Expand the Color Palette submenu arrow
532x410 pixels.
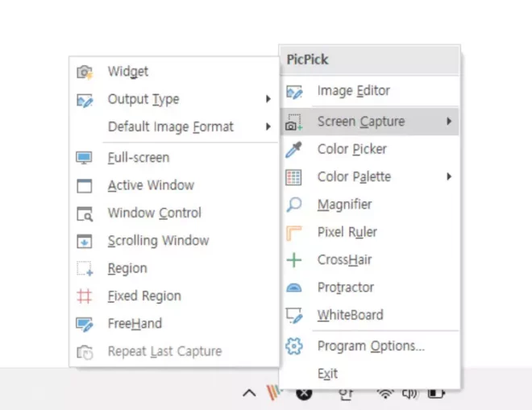click(x=449, y=176)
